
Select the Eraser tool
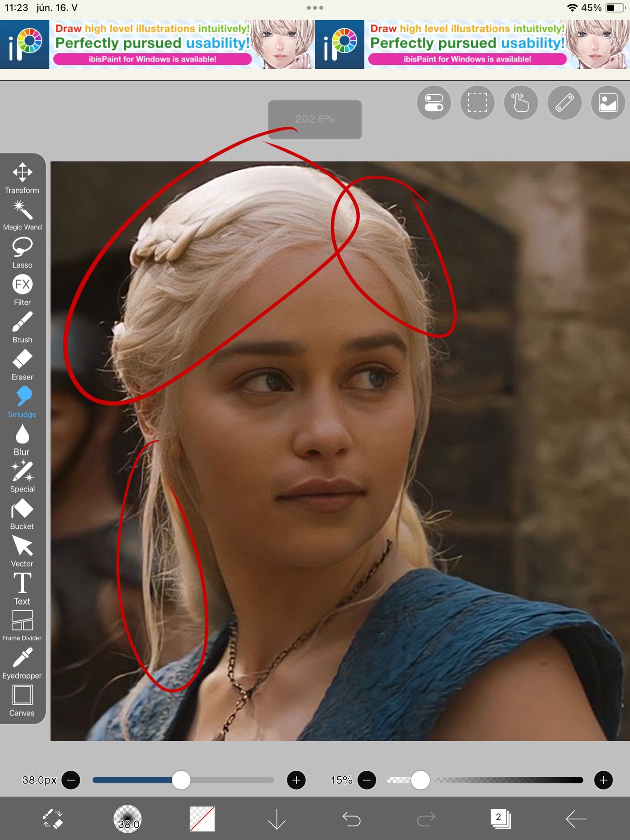[22, 365]
